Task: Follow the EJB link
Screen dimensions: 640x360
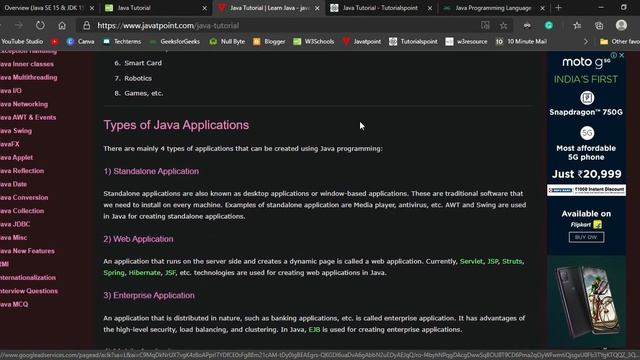Action: tap(314, 329)
